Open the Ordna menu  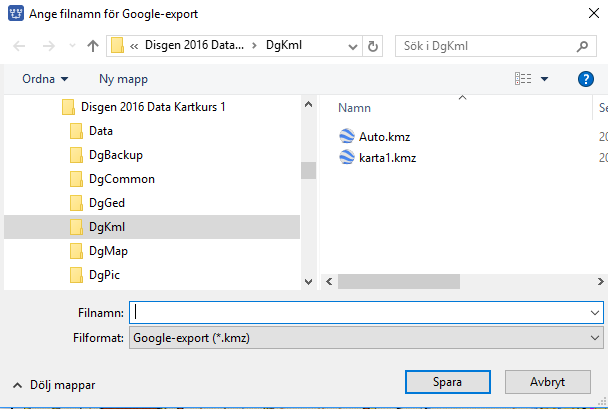45,79
